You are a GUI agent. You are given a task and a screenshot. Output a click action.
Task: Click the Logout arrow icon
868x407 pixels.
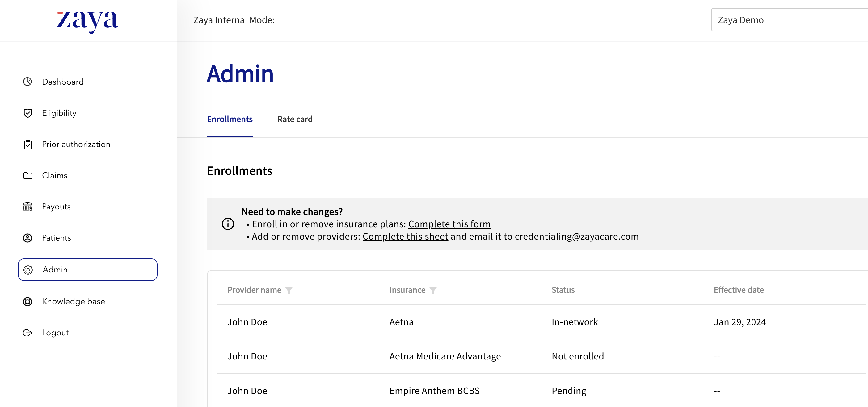point(27,333)
